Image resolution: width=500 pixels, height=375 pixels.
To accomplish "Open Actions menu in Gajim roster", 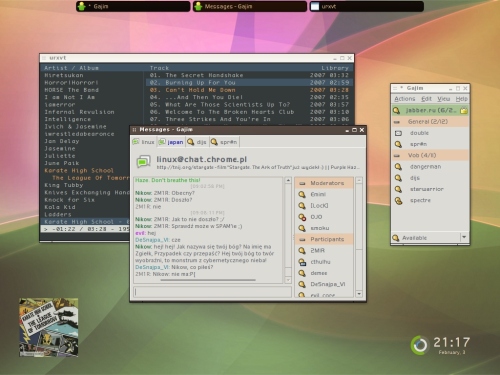I will tap(405, 99).
